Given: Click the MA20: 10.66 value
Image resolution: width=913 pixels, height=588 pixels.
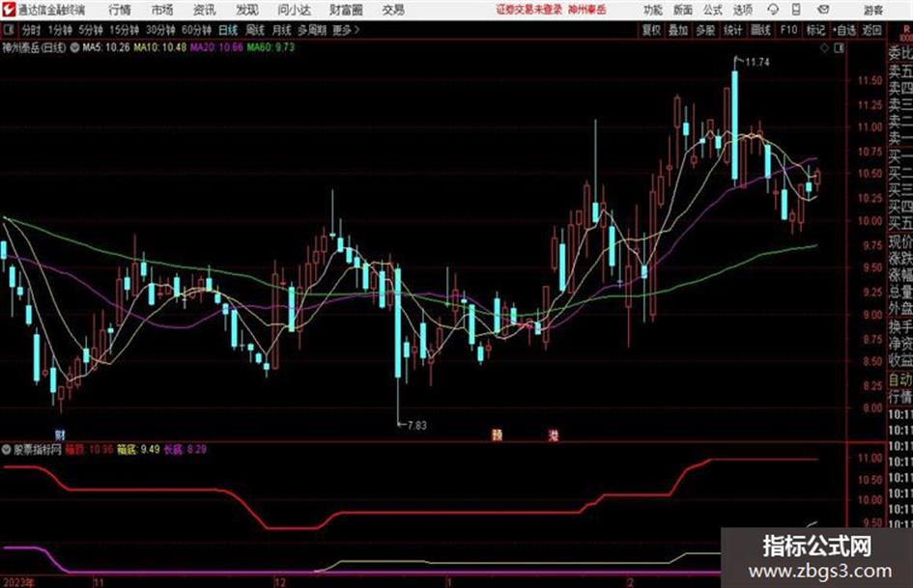Looking at the screenshot, I should (x=216, y=47).
